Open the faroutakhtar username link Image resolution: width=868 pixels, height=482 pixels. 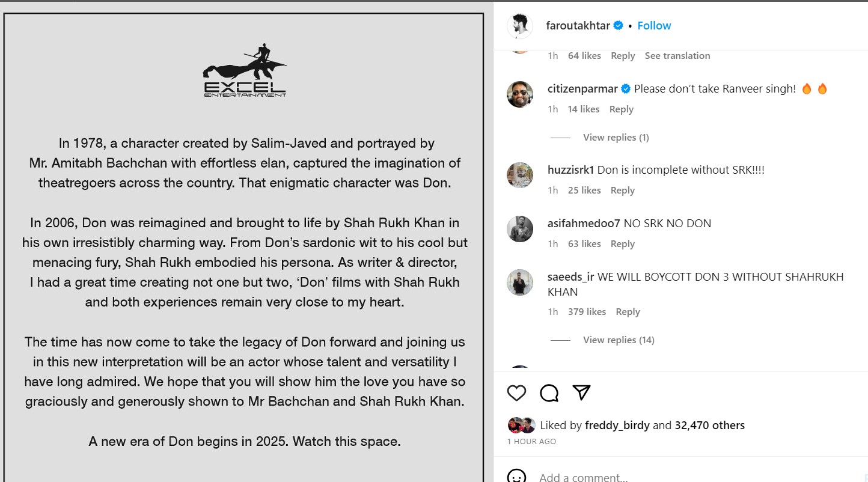pyautogui.click(x=578, y=26)
